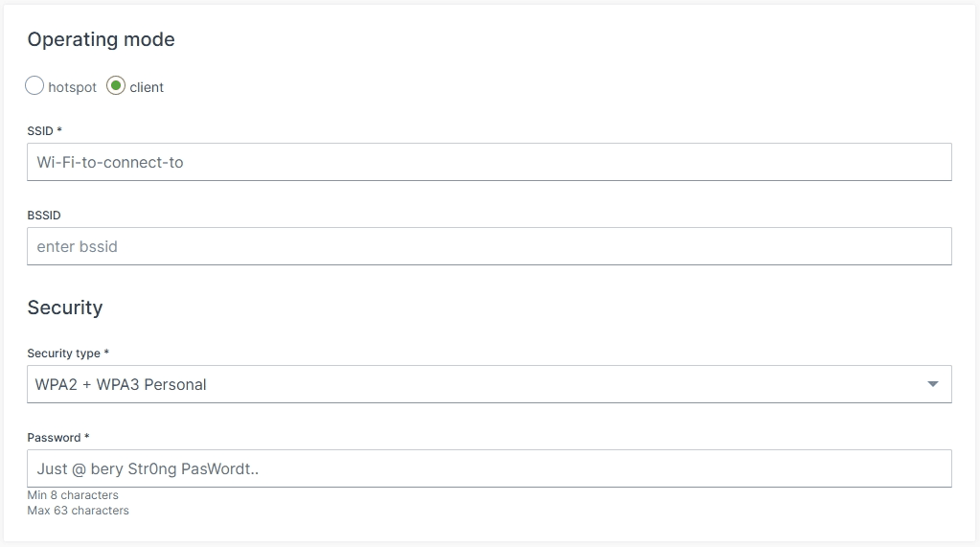Click the Max 63 characters hint
Viewport: 980px width, 547px height.
[78, 511]
